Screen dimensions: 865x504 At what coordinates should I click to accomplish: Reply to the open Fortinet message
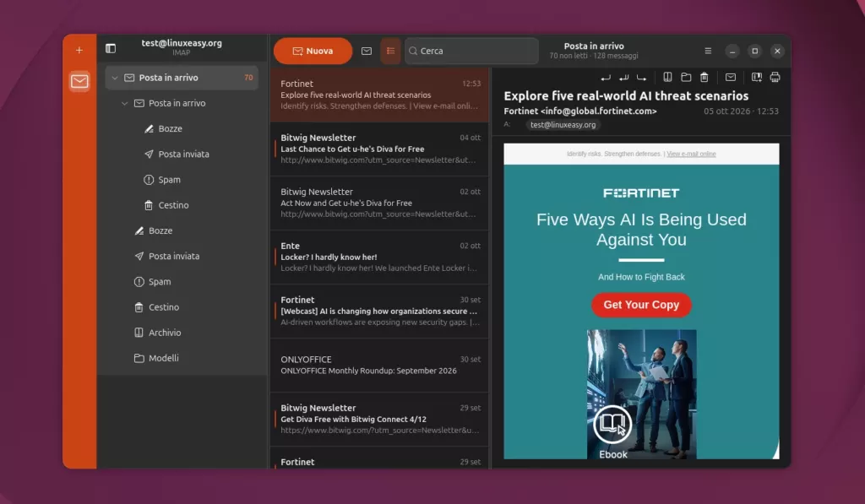[x=605, y=77]
